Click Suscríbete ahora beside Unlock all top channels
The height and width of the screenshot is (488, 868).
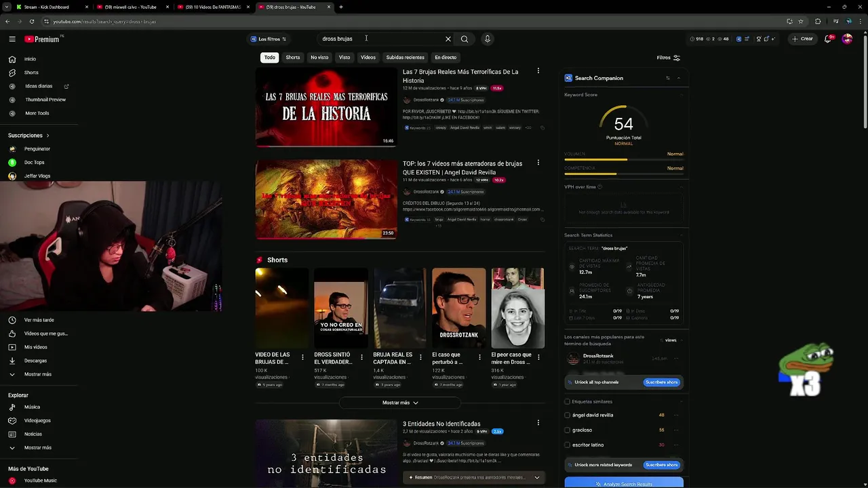[x=662, y=382]
